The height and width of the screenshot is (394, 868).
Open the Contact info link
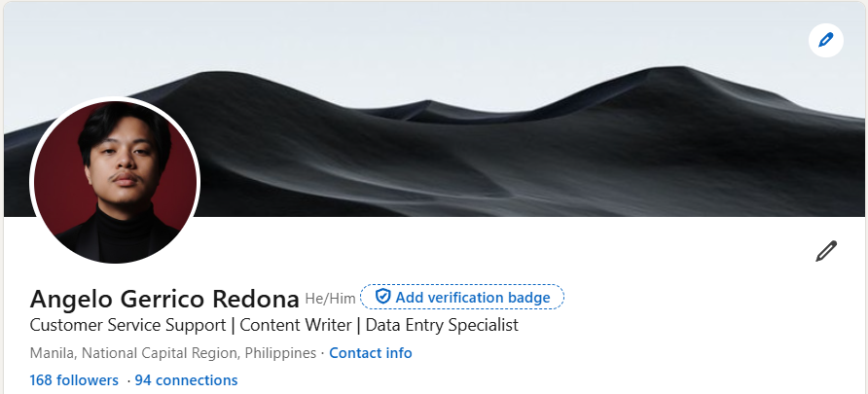pos(371,353)
